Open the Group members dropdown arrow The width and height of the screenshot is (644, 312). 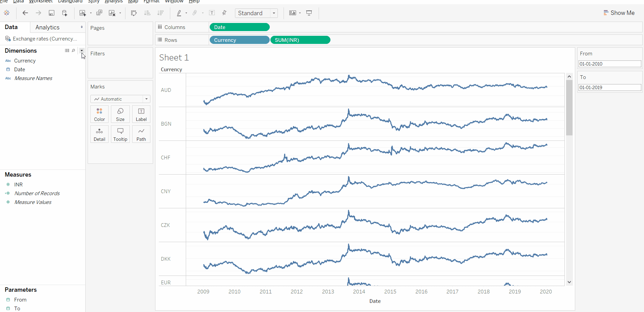coord(203,13)
